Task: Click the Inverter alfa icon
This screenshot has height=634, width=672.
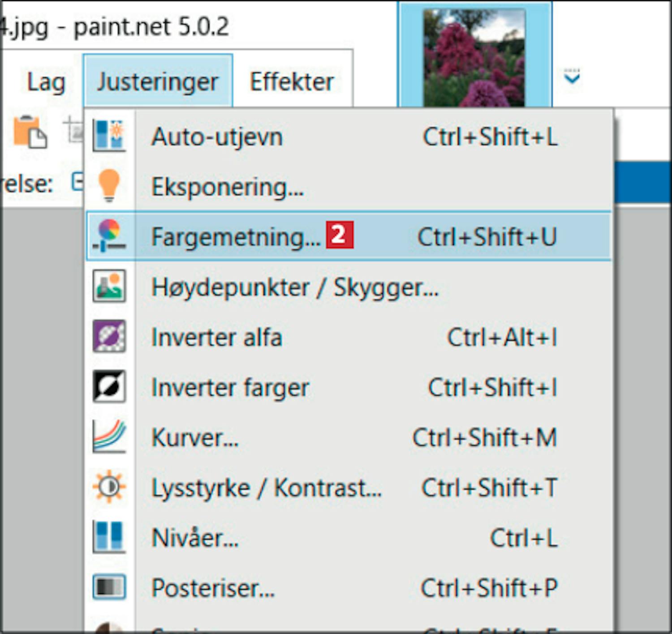Action: pos(109,336)
